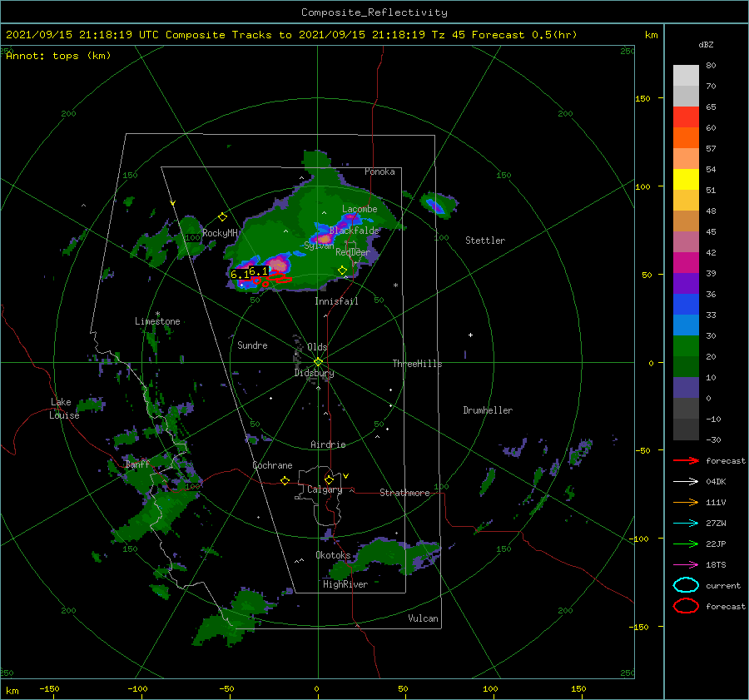Click the dBZ legend heading
The image size is (749, 700).
pyautogui.click(x=706, y=44)
